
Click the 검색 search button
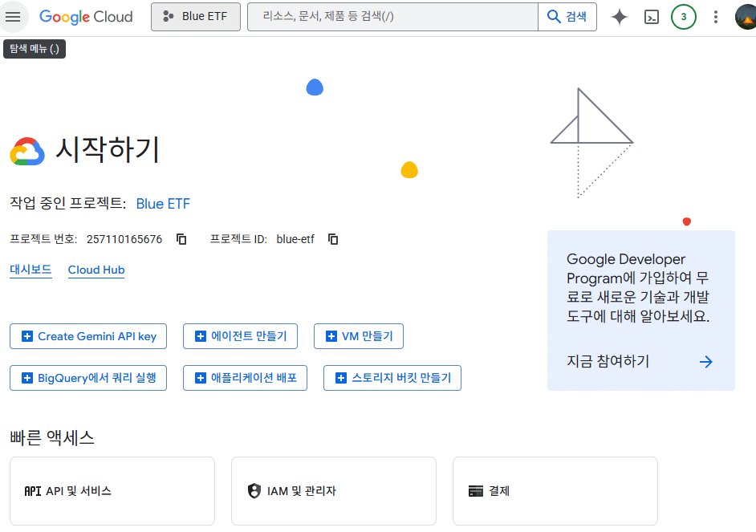click(x=567, y=16)
